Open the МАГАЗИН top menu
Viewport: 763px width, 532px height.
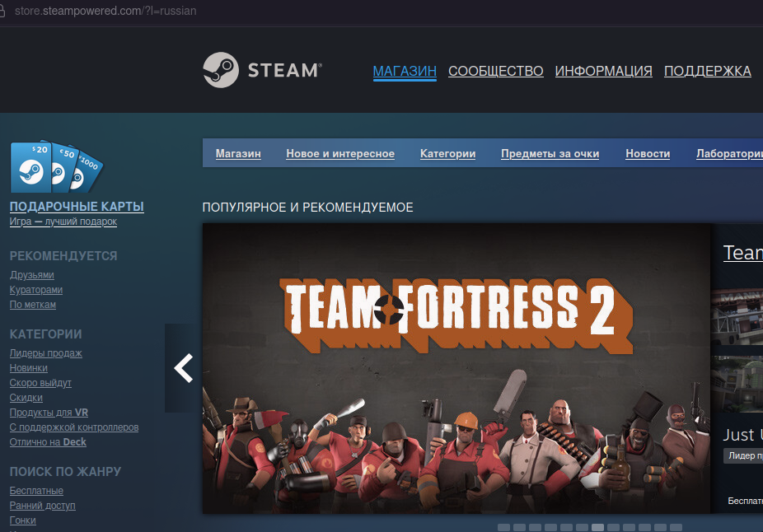(x=405, y=71)
